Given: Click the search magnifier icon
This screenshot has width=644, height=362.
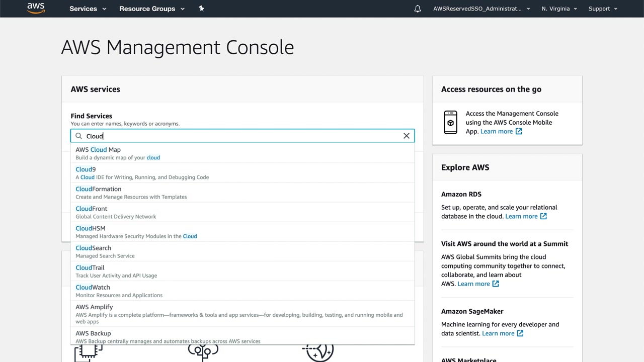Looking at the screenshot, I should click(78, 136).
